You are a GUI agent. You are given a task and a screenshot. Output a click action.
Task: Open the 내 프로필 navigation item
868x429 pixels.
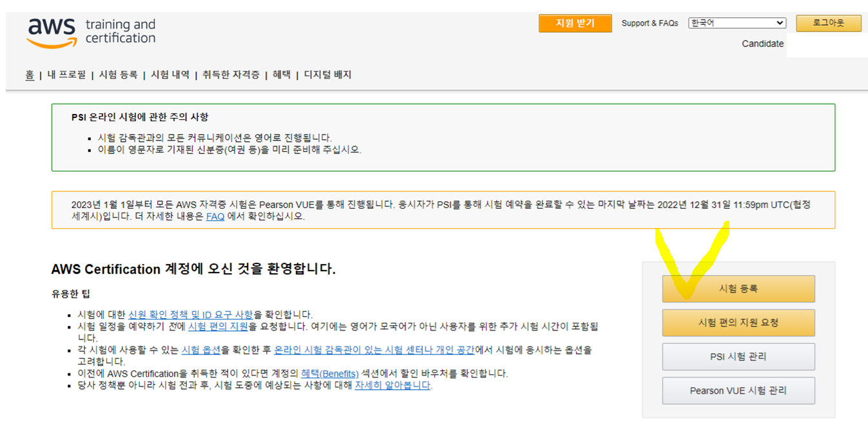click(66, 75)
